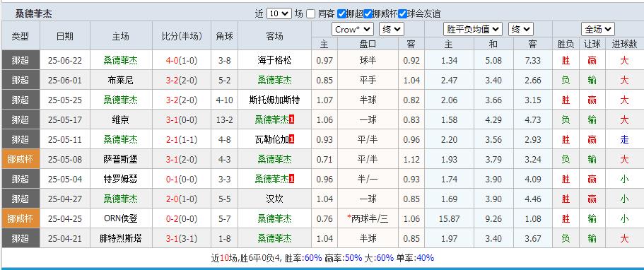Click the 球半 handicap cell
Screen dimensions: 644x270
(368, 60)
